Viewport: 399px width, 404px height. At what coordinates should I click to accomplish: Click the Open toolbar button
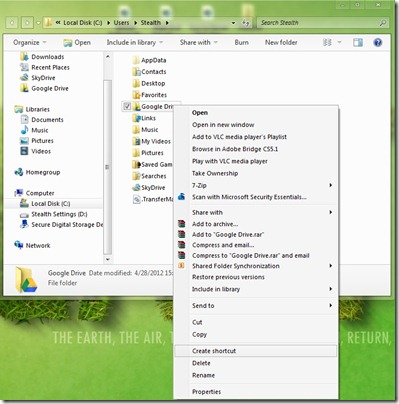click(x=77, y=42)
